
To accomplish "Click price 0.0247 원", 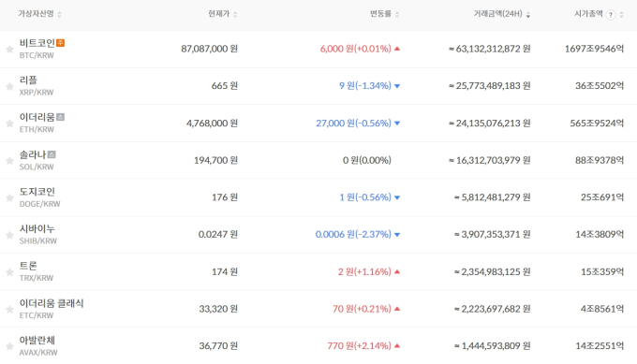I will 217,235.
